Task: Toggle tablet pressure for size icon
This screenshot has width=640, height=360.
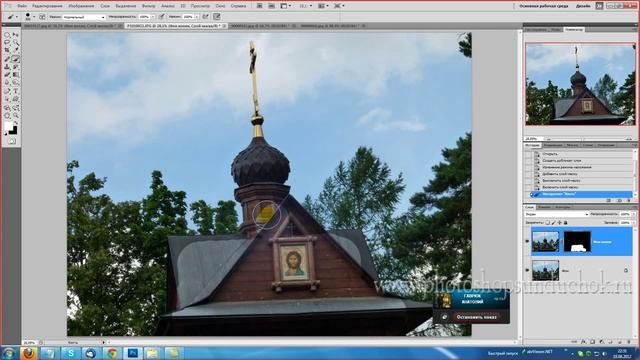Action: pyautogui.click(x=217, y=17)
